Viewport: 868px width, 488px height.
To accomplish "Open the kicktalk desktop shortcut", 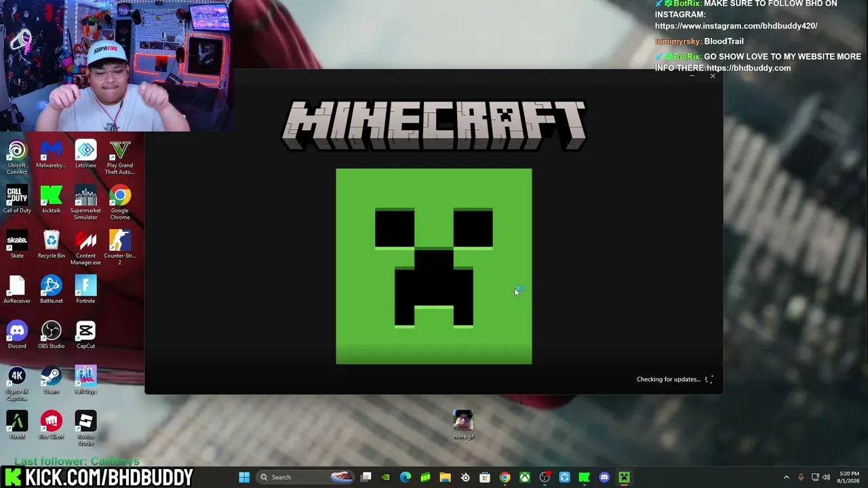I will coord(52,200).
